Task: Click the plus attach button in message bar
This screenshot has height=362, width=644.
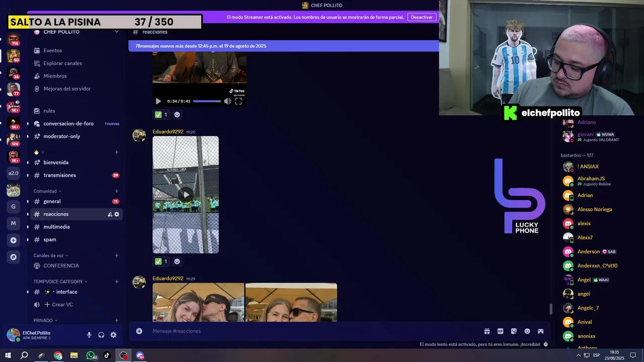Action: pos(139,331)
